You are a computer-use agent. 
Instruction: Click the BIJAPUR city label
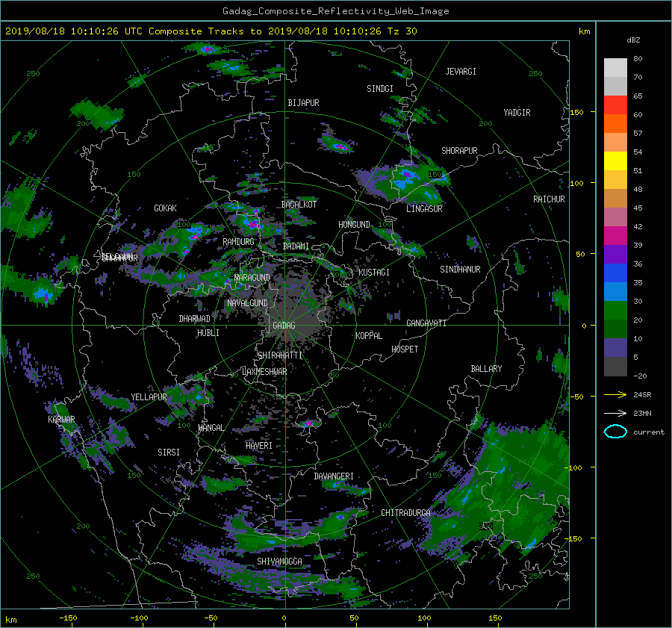click(303, 103)
